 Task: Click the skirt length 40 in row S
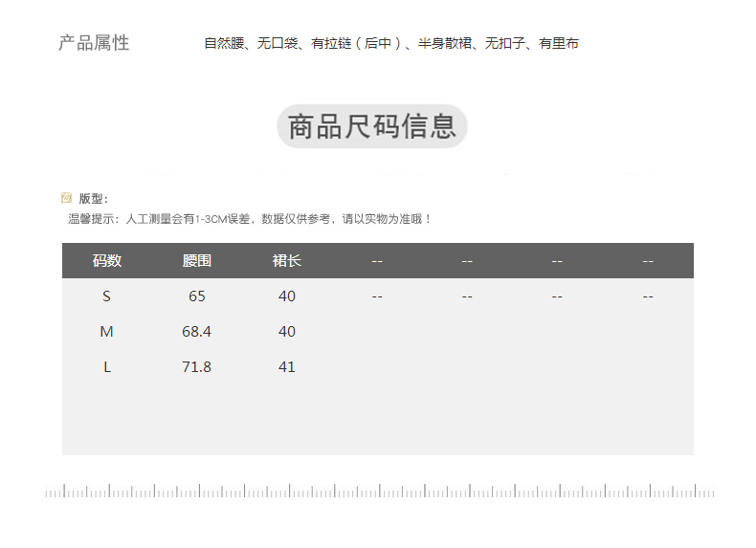tap(287, 296)
